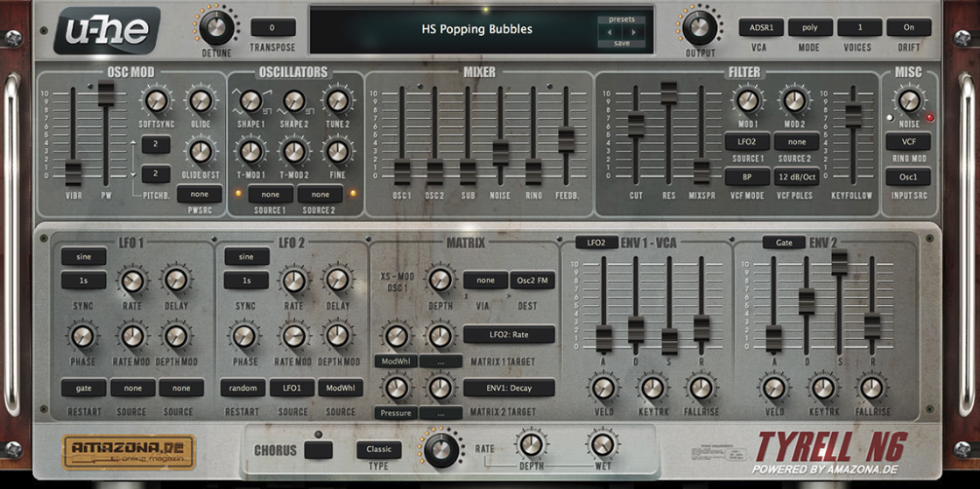Viewport: 980px width, 489px height.
Task: Click the filter Mod 1 knob
Action: 748,101
